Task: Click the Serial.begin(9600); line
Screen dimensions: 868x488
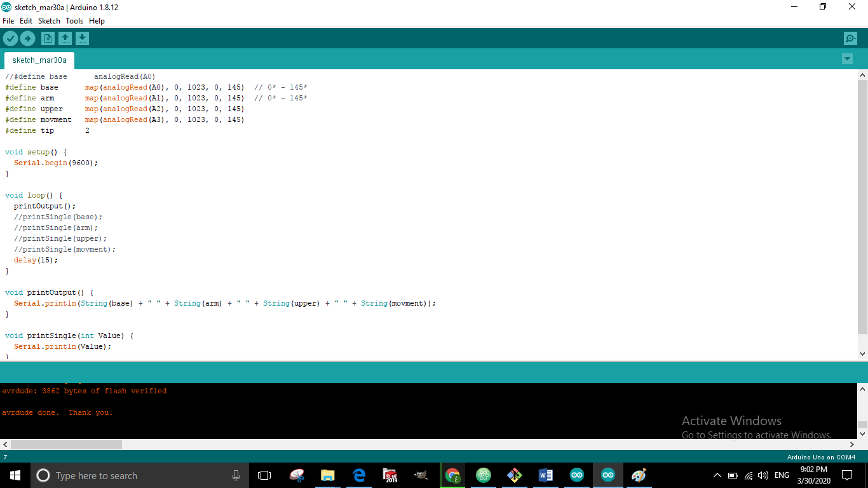Action: coord(56,163)
